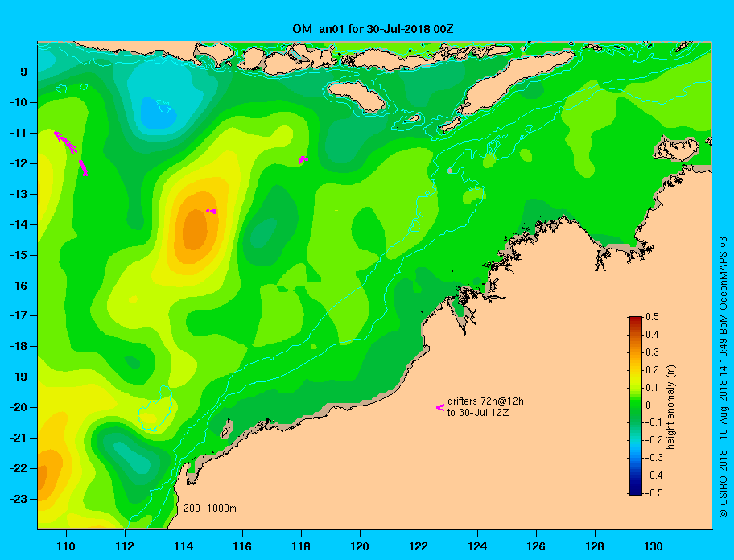Click the magenta drifter arrow legend symbol
Viewport: 734px width, 560px height.
coord(440,407)
